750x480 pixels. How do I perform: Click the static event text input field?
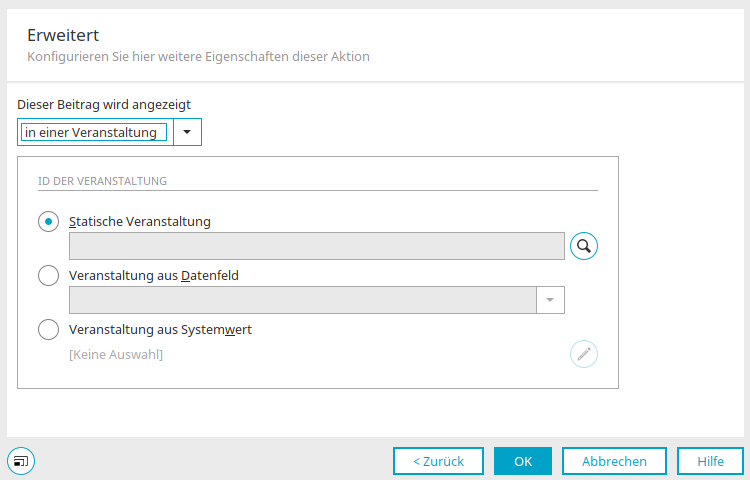point(317,246)
